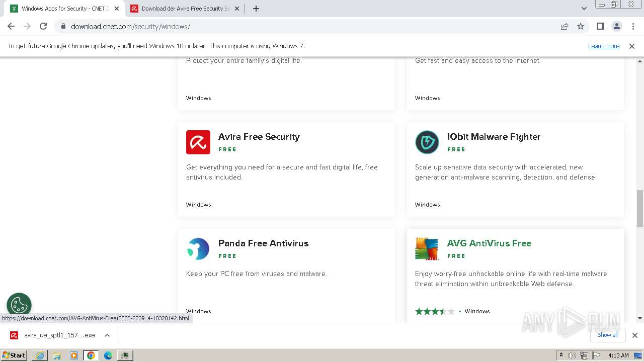644x362 pixels.
Task: View site info via the padlock icon
Action: (x=63, y=26)
